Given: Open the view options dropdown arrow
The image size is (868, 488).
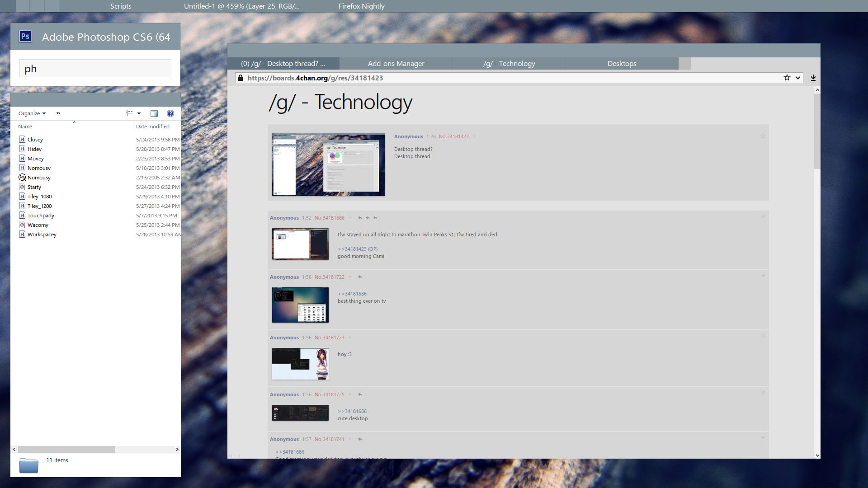Looking at the screenshot, I should 138,113.
